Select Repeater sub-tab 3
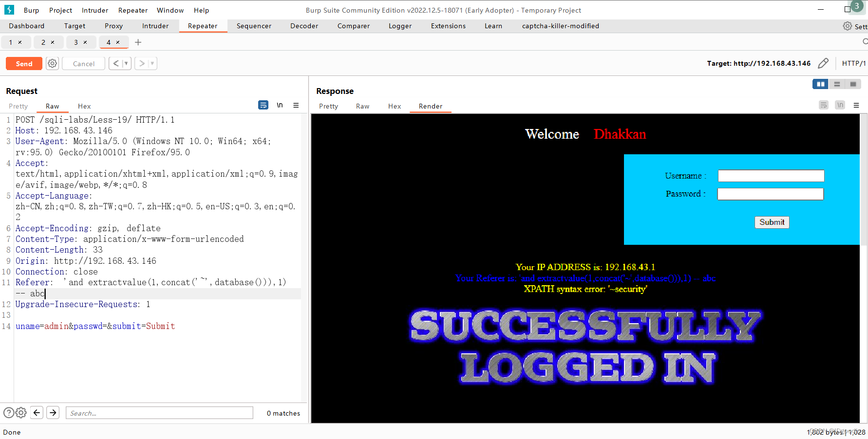 [x=75, y=42]
